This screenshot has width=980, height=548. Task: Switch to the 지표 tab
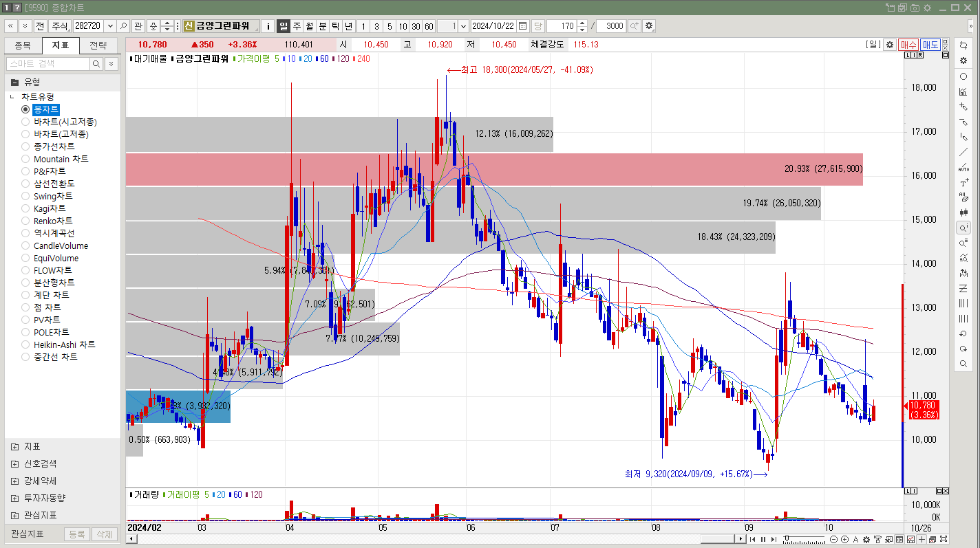pos(61,45)
